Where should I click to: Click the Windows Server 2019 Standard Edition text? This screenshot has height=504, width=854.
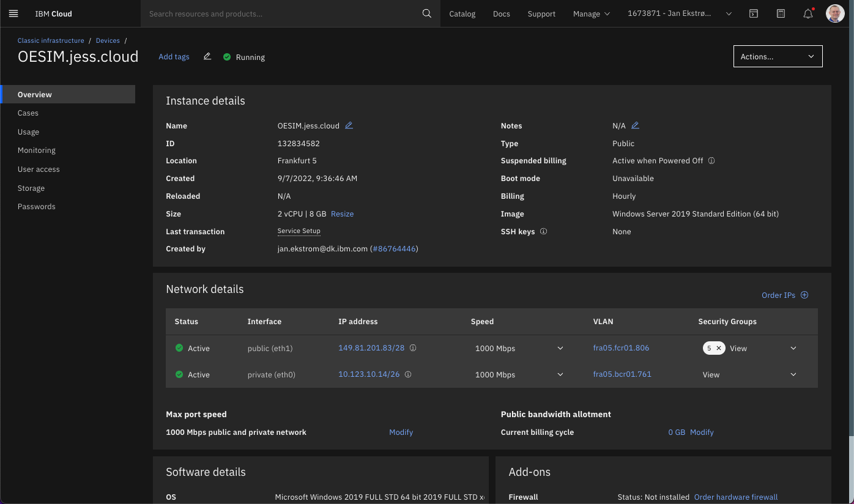pos(696,214)
